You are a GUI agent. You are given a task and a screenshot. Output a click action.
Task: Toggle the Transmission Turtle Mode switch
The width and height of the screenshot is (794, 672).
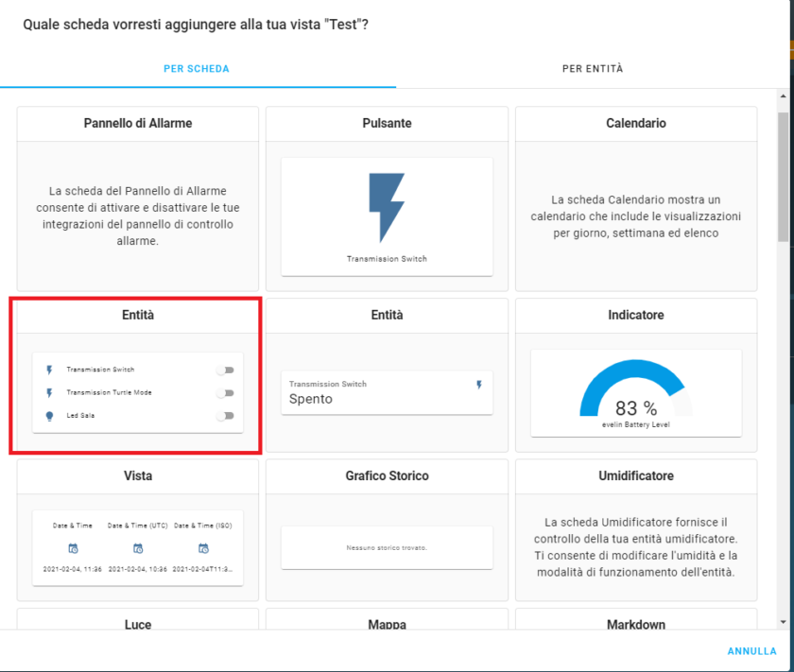point(225,393)
